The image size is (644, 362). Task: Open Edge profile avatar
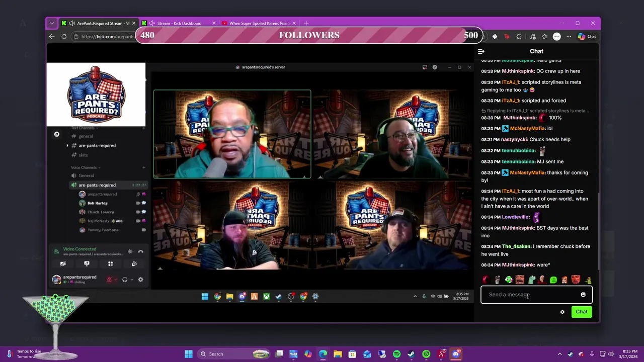[x=556, y=36]
